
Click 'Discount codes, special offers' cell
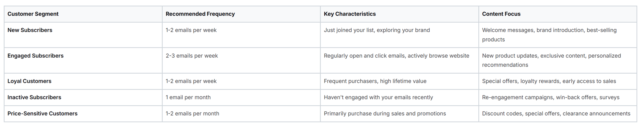[x=556, y=114]
